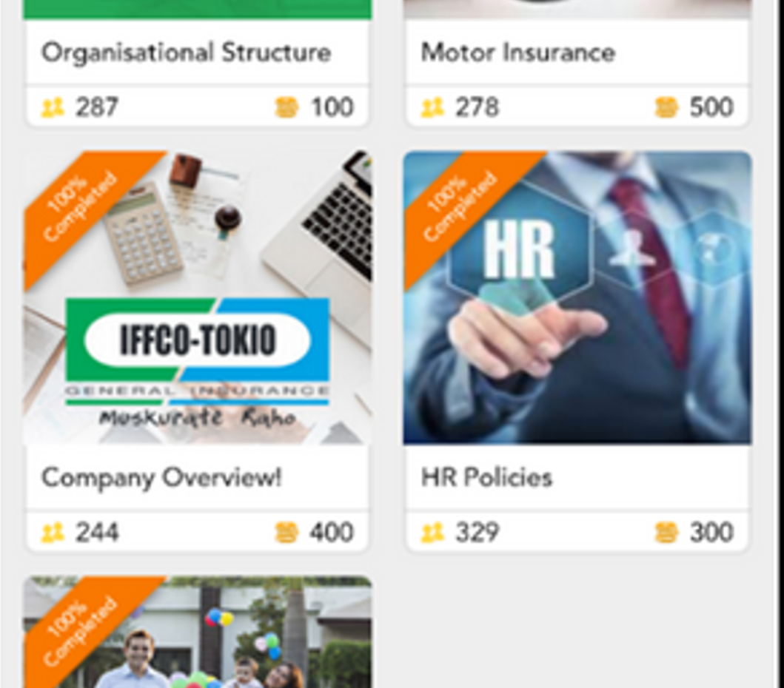Click the HR hexagon graphic
The width and height of the screenshot is (784, 688).
(x=520, y=250)
